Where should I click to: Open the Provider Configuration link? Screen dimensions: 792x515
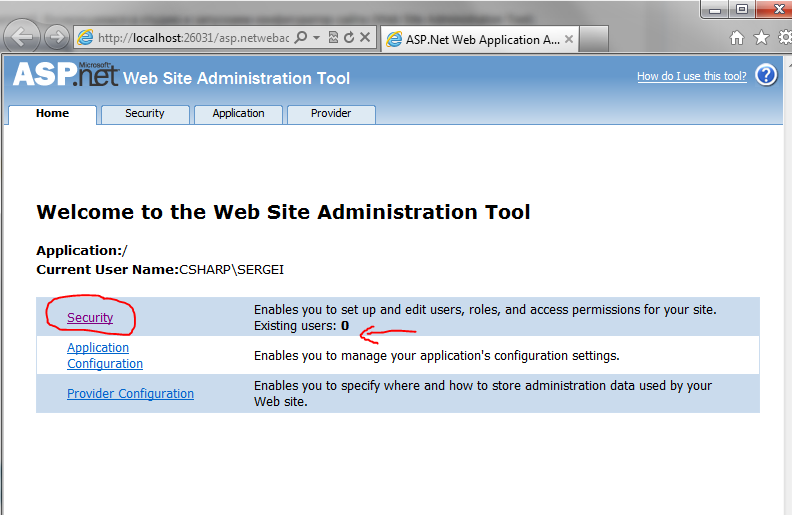point(130,393)
